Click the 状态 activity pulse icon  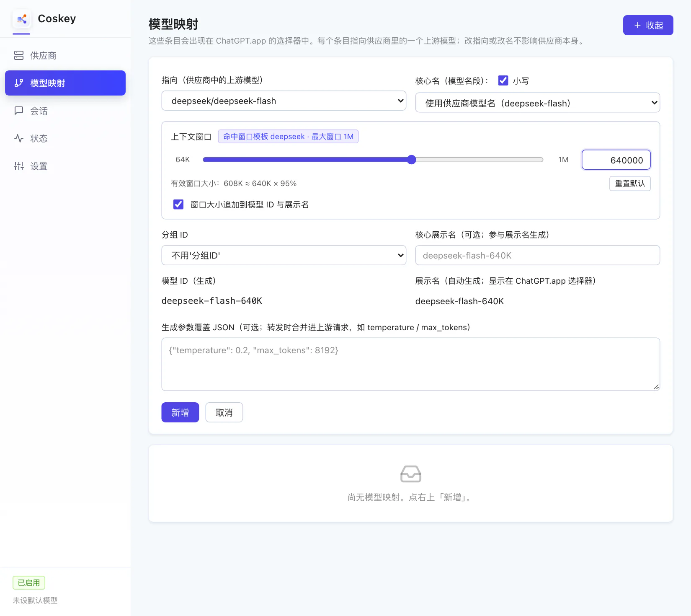click(x=19, y=138)
